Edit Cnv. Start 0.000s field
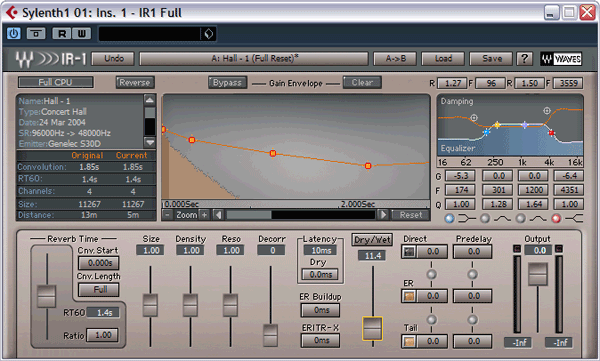 point(99,263)
